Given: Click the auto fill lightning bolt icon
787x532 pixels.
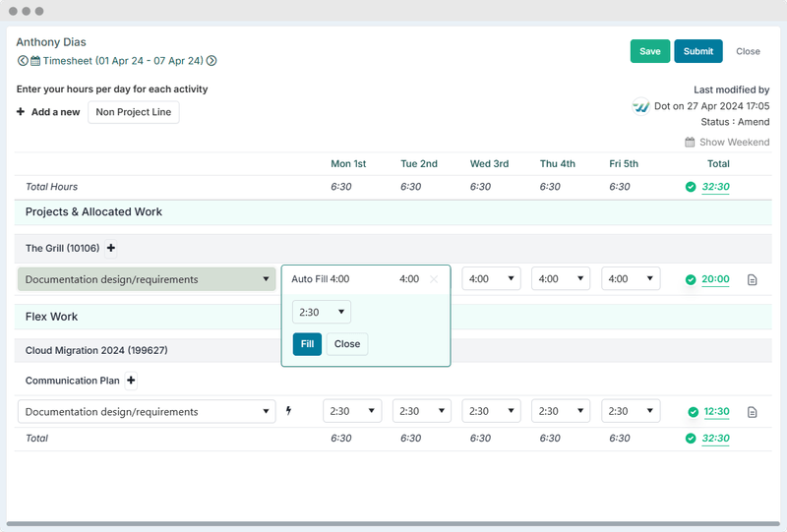Looking at the screenshot, I should click(289, 411).
